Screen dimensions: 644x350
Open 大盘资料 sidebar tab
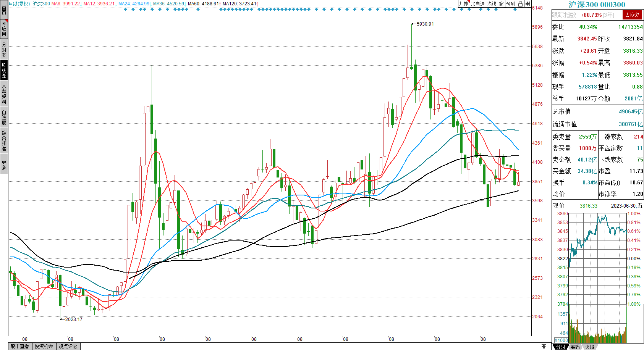(4, 94)
